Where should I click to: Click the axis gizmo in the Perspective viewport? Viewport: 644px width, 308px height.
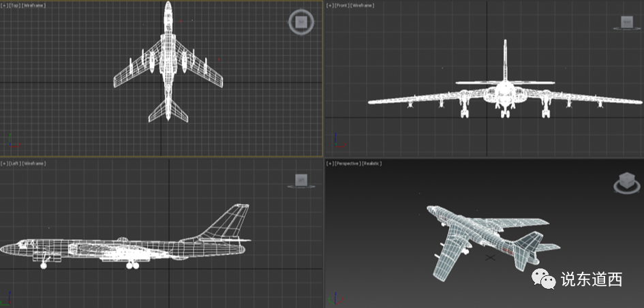334,298
